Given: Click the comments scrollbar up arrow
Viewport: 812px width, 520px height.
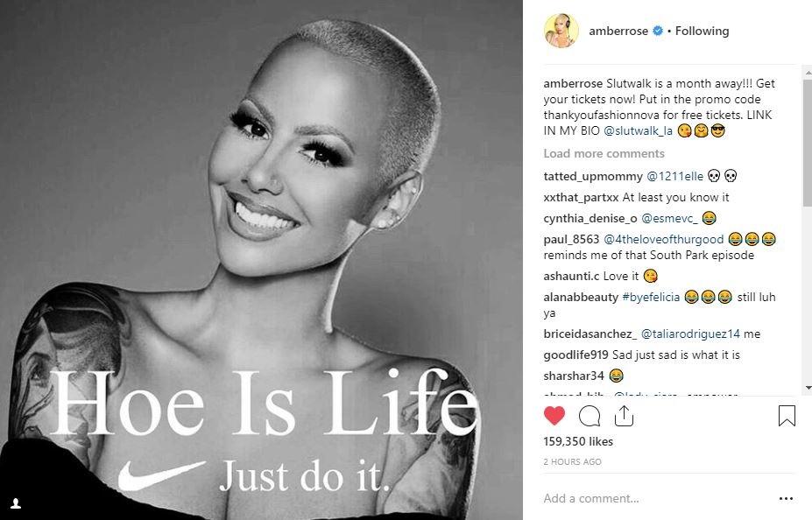Looking at the screenshot, I should coord(808,73).
